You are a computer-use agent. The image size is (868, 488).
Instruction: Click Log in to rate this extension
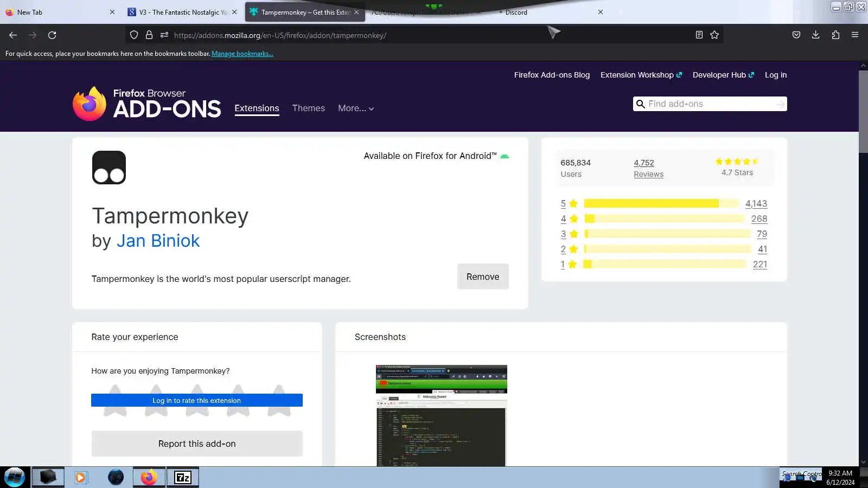click(x=197, y=400)
